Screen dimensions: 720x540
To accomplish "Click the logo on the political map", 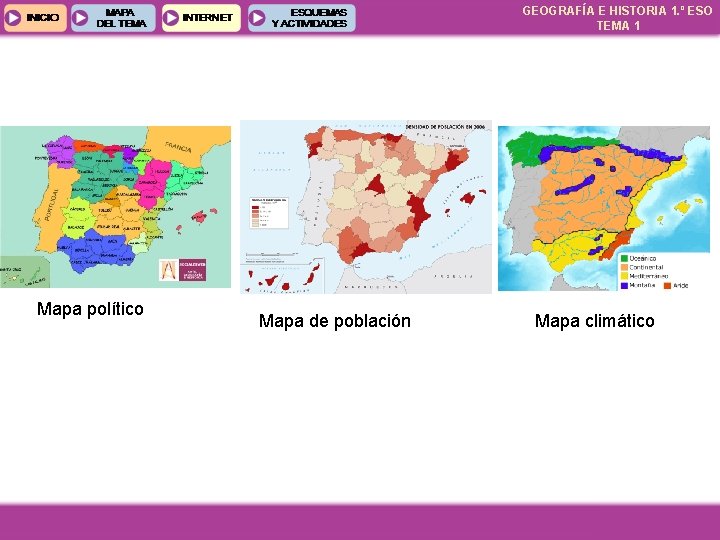I will (x=183, y=270).
